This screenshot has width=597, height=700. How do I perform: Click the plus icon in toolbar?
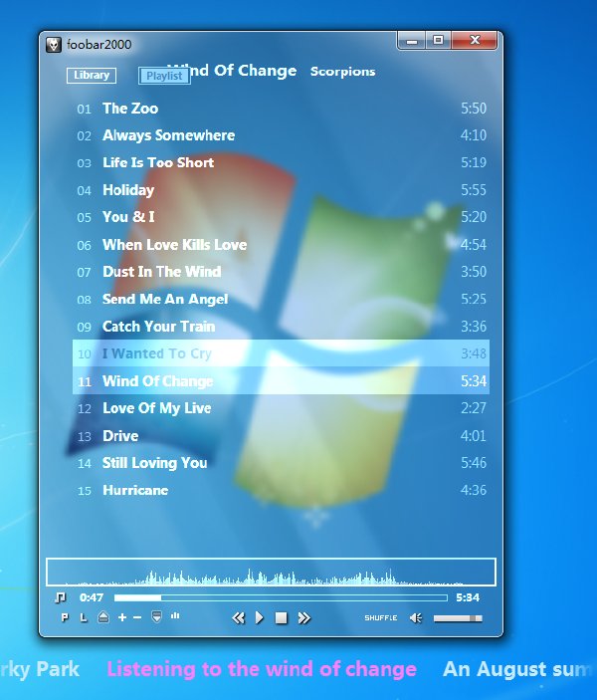[x=122, y=617]
